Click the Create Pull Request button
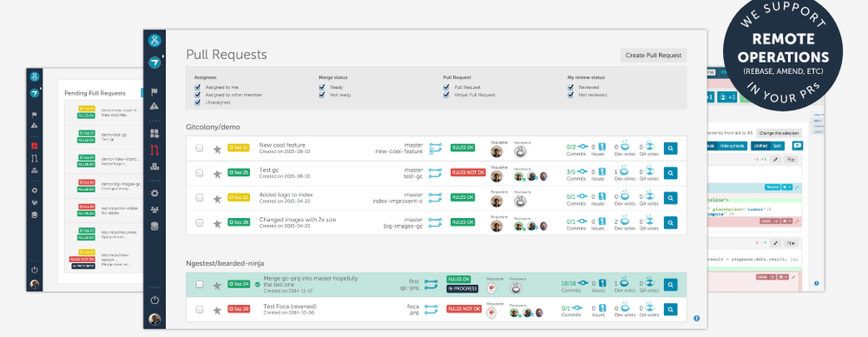 [x=654, y=56]
